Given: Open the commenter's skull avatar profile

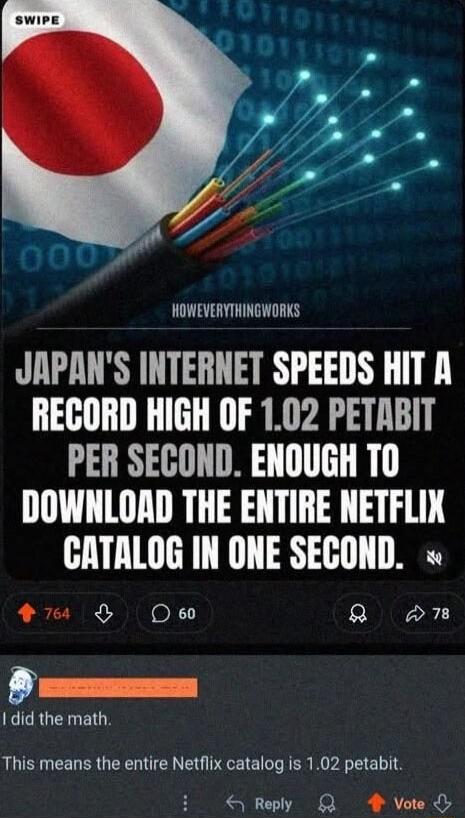Looking at the screenshot, I should (x=20, y=687).
